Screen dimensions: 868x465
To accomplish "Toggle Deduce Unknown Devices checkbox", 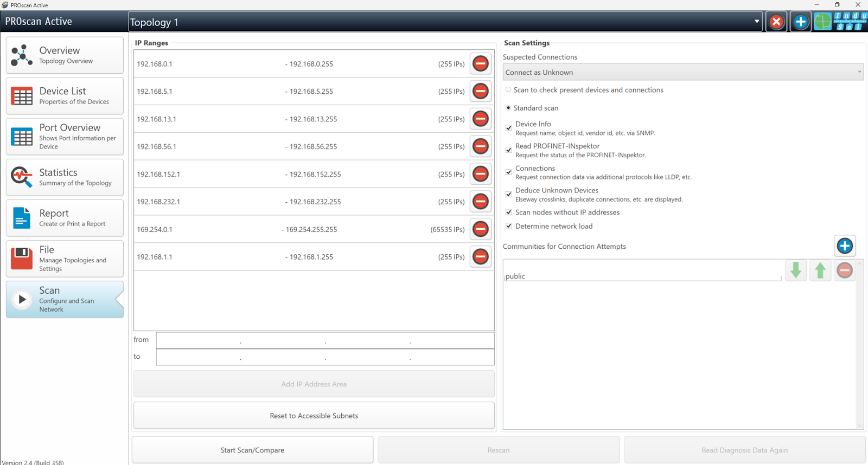I will pos(509,194).
